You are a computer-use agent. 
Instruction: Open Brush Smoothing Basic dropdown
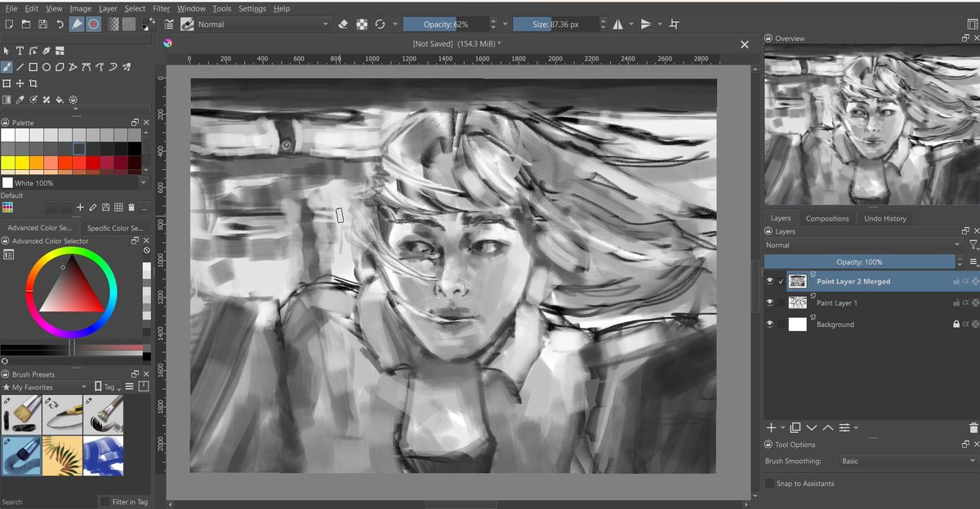(x=909, y=461)
